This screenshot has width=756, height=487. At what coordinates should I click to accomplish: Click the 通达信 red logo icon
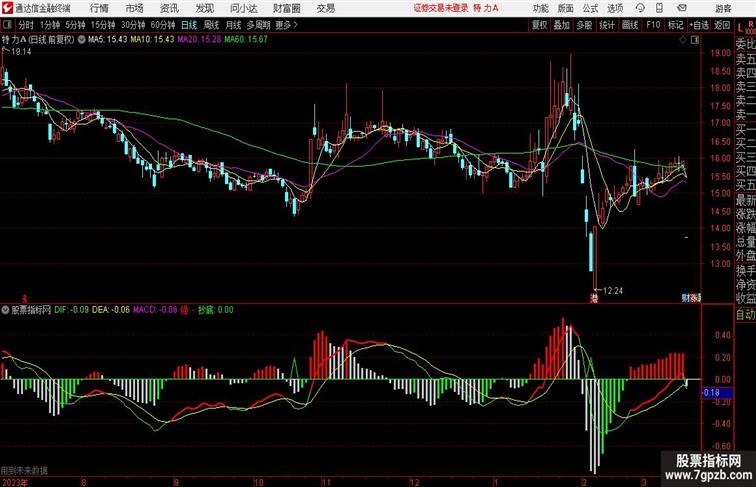[x=7, y=8]
